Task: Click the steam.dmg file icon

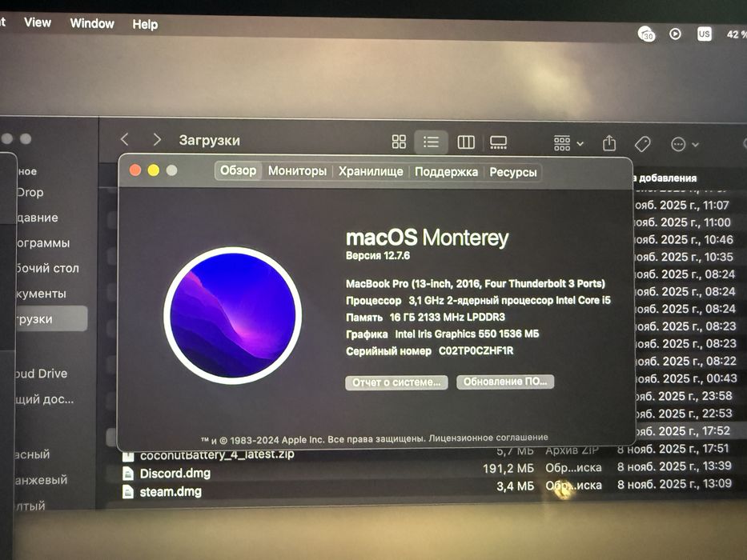Action: [x=127, y=491]
